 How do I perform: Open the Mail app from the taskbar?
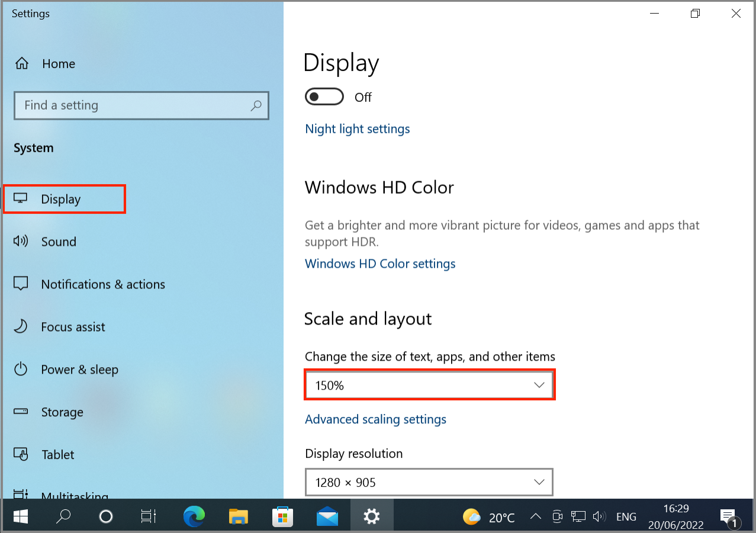click(x=327, y=517)
